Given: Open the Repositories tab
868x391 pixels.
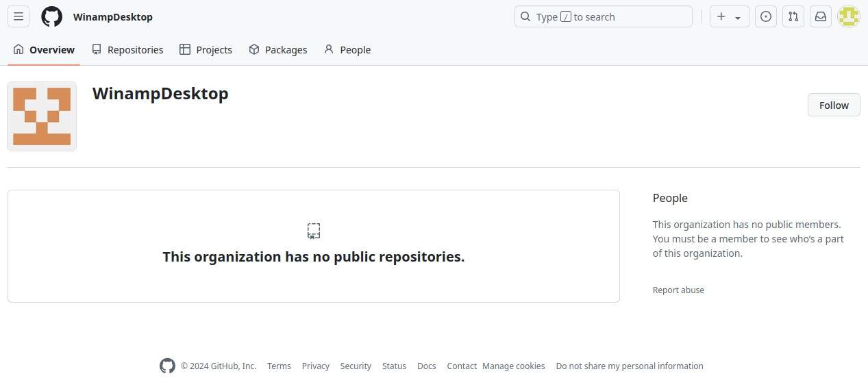Looking at the screenshot, I should coord(127,50).
